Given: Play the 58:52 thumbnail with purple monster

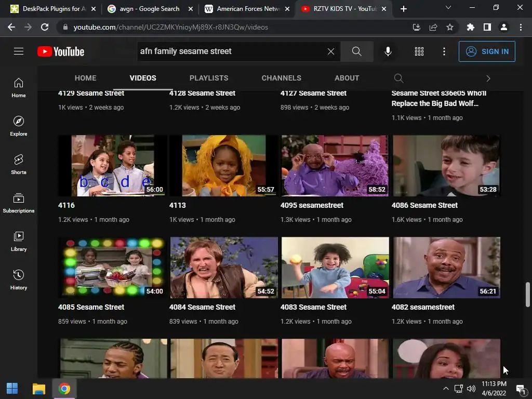Looking at the screenshot, I should click(x=335, y=166).
